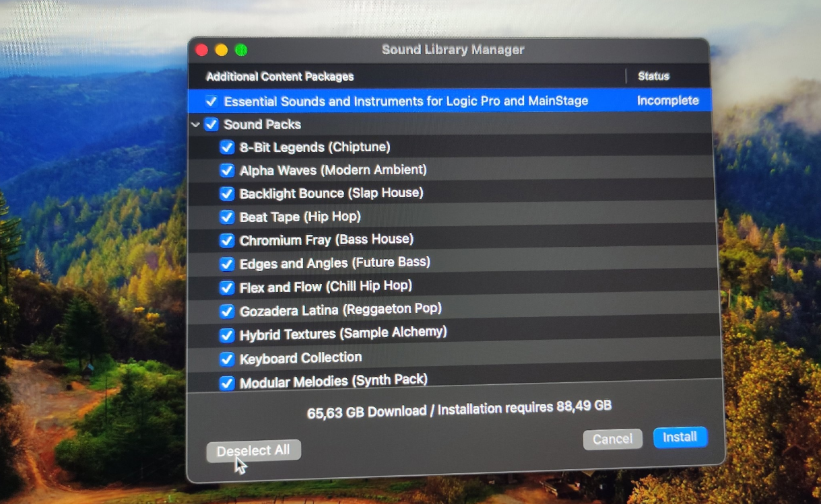Uncheck Hybrid Textures (Sample Alchemy) checkbox
The width and height of the screenshot is (821, 504).
pos(227,334)
